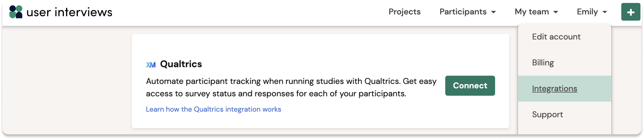Screen dimensions: 644x139
Task: Click the User Interviews logo icon
Action: tap(16, 12)
